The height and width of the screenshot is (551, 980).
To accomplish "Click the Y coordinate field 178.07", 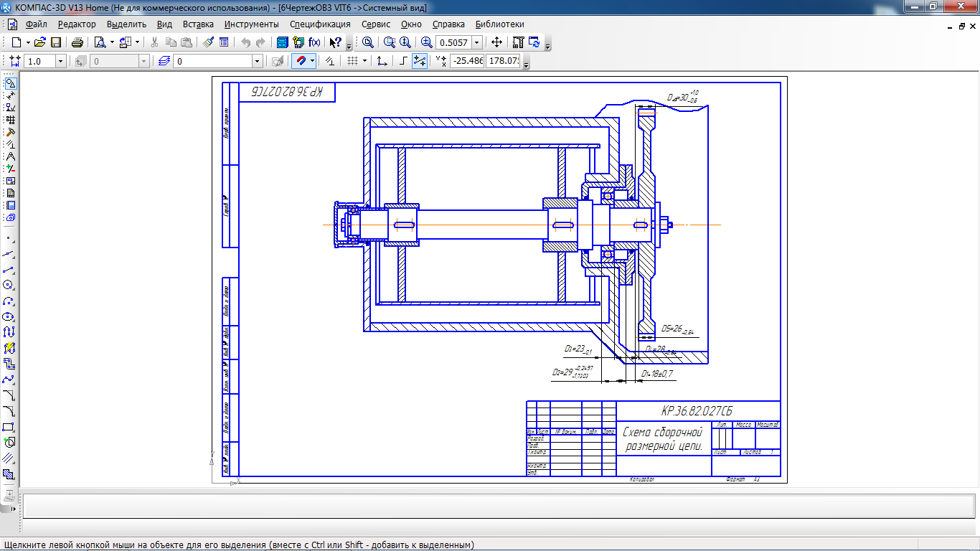I will (x=503, y=62).
